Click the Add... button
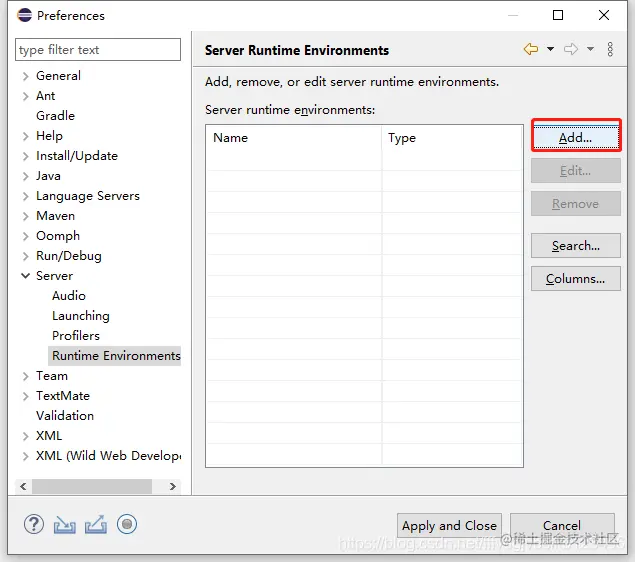The width and height of the screenshot is (635, 562). point(576,138)
